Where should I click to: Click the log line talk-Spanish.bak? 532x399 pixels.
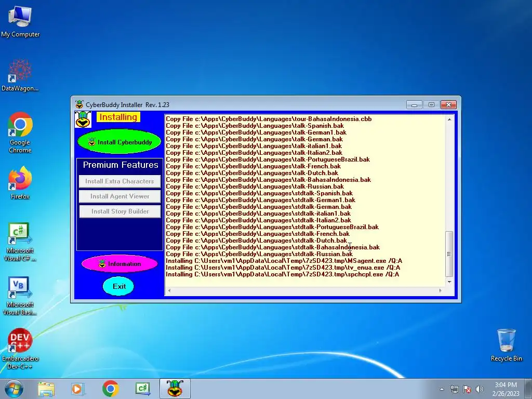click(255, 126)
